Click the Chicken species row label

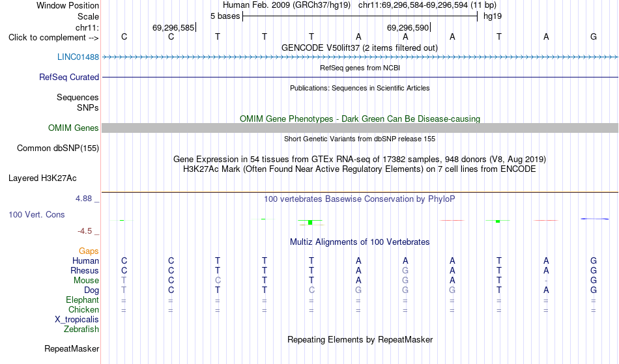(x=83, y=309)
